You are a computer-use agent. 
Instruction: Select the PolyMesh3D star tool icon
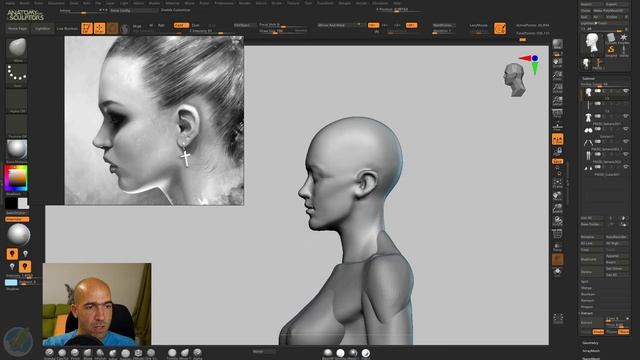pyautogui.click(x=624, y=39)
